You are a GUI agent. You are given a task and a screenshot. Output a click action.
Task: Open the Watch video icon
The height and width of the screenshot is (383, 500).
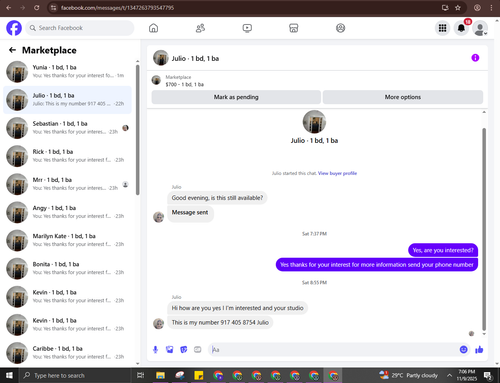pos(247,28)
